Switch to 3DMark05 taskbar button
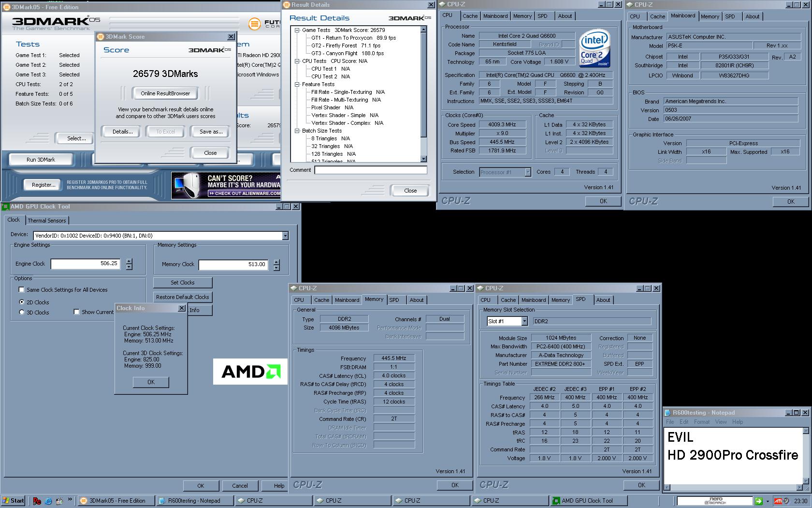Image resolution: width=812 pixels, height=508 pixels. tap(116, 501)
